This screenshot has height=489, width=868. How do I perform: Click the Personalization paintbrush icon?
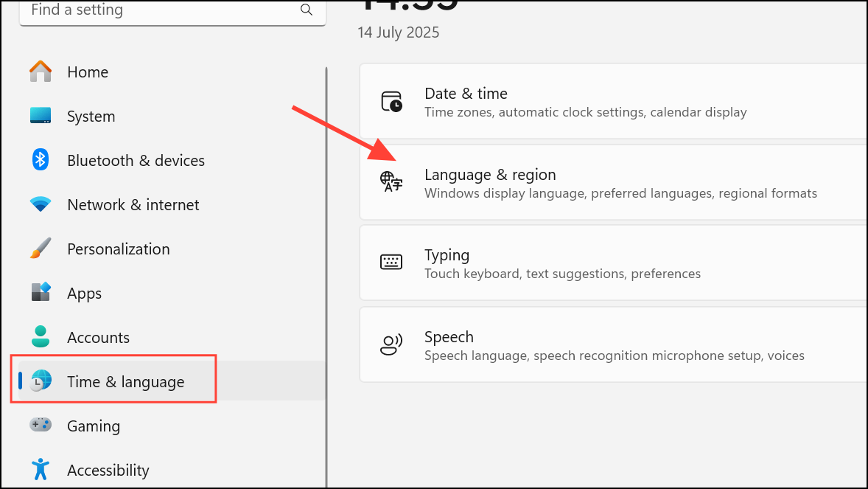coord(41,249)
